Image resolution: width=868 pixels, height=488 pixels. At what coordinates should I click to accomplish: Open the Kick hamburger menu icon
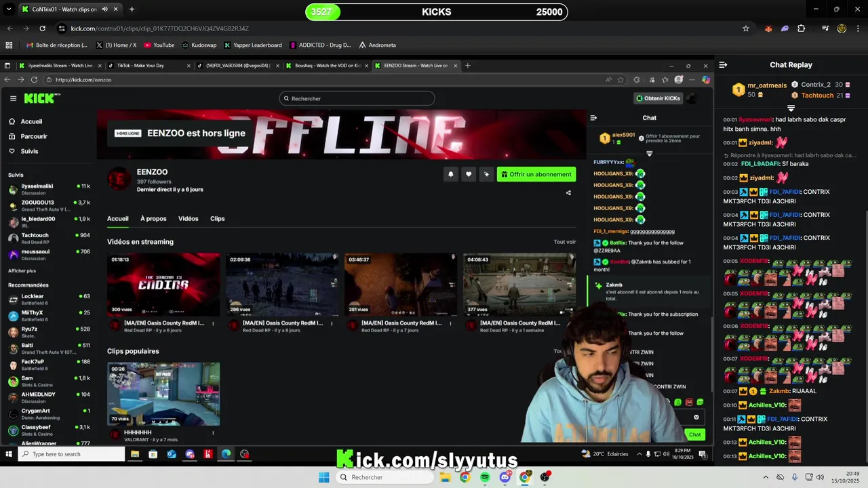pyautogui.click(x=13, y=98)
